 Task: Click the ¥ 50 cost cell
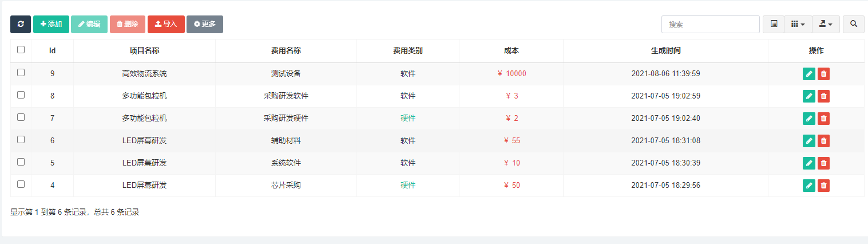(x=511, y=185)
